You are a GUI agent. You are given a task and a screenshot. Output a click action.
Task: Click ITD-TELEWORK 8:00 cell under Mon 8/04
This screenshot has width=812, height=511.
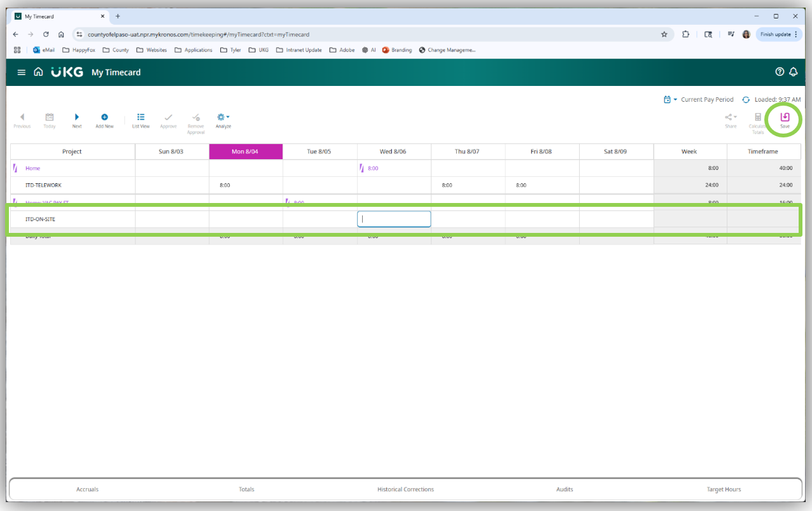click(246, 185)
